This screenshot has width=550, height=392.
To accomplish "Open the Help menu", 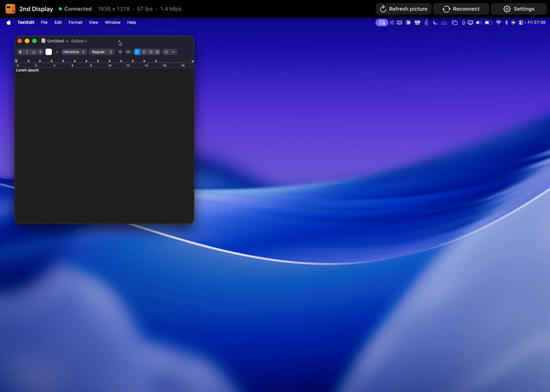I will coord(132,22).
